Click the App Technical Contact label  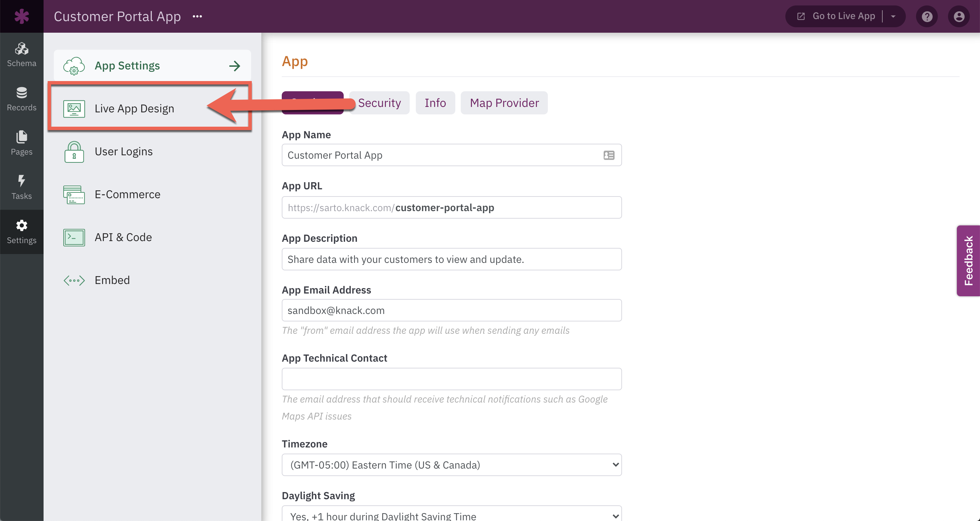click(x=334, y=358)
